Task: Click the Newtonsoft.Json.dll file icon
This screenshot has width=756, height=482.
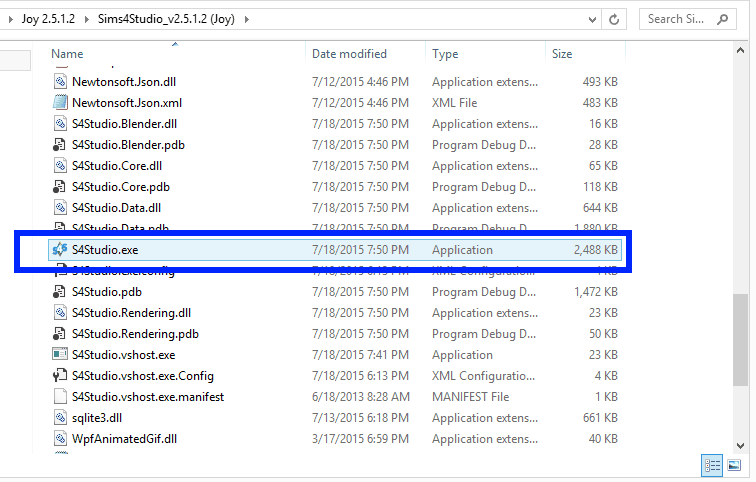Action: pyautogui.click(x=60, y=81)
